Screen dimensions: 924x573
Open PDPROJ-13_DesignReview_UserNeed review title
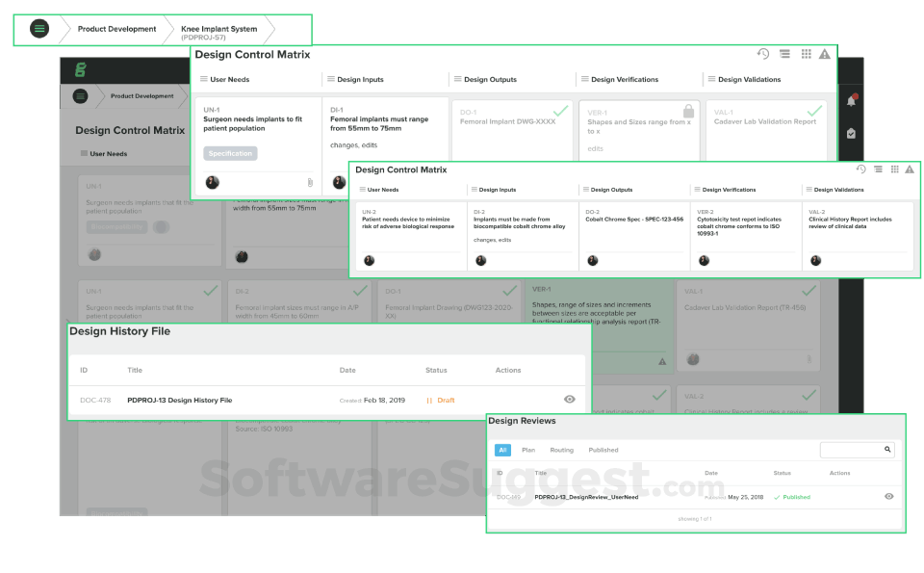coord(586,497)
